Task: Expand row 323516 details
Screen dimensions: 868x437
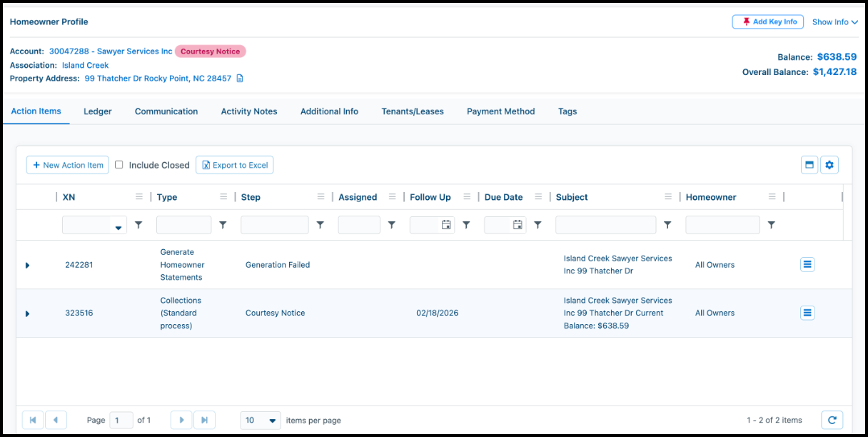Action: (x=27, y=313)
